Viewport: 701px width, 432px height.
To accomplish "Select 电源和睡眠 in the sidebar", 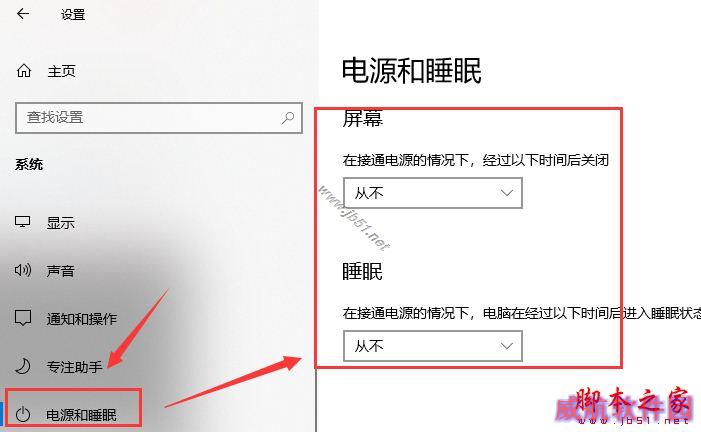I will pos(81,415).
